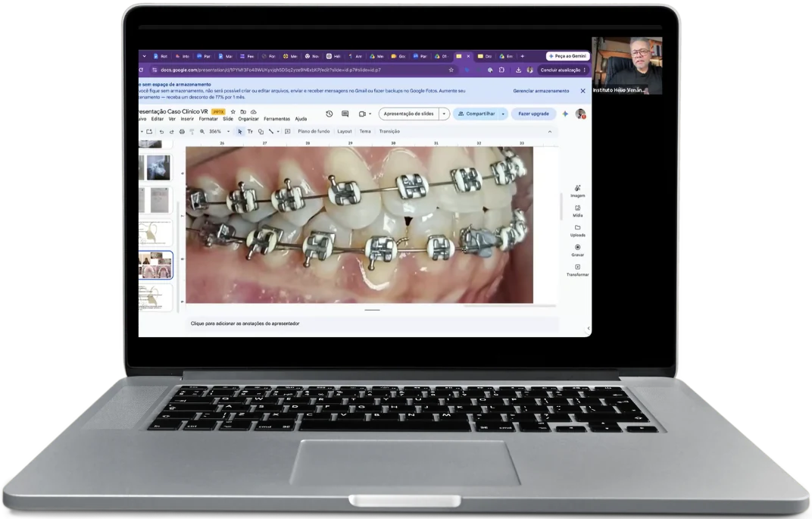Expand the slideshow options arrow
Screen dimensions: 812x519
(444, 114)
